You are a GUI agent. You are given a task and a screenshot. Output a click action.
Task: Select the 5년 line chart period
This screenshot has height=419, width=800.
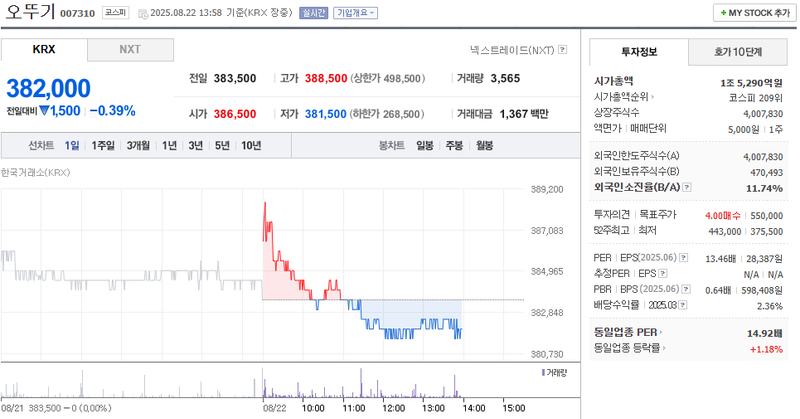(222, 145)
